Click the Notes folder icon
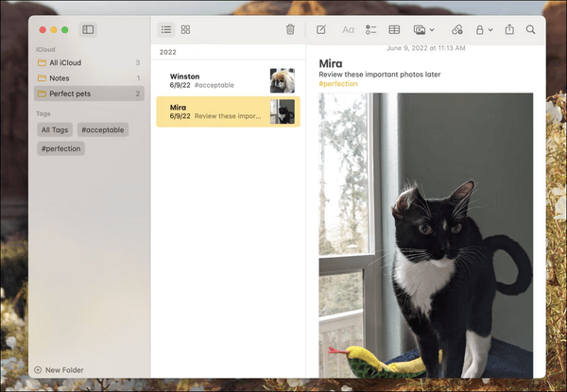 (42, 78)
